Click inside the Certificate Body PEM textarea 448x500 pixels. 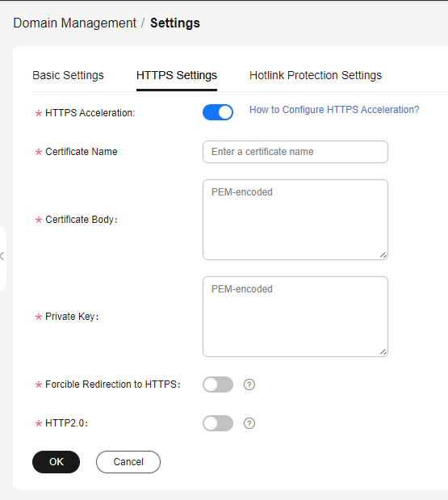[295, 220]
